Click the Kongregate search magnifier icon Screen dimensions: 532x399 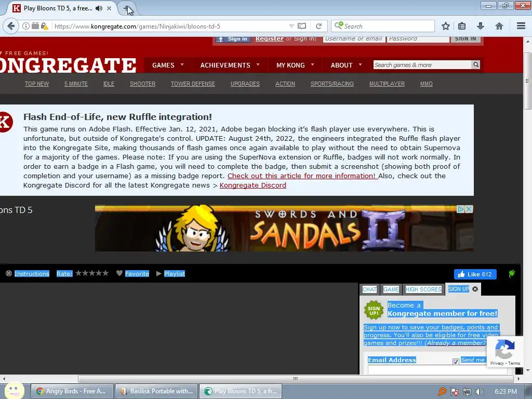click(x=476, y=64)
